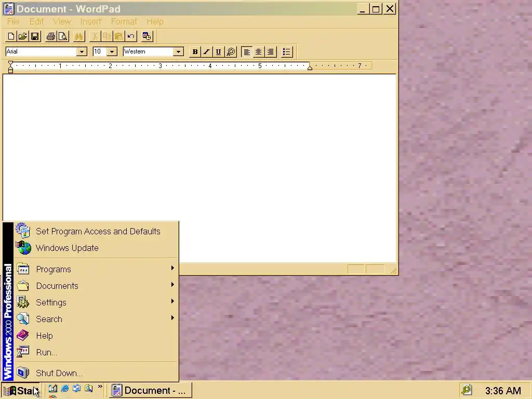Viewport: 532px width, 399px height.
Task: Expand quick launch overflow chevron
Action: [x=100, y=387]
